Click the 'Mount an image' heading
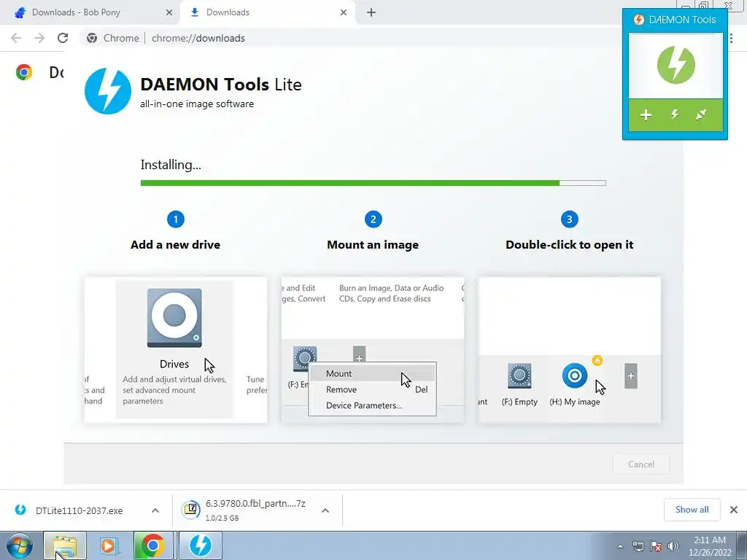747x560 pixels. [373, 245]
